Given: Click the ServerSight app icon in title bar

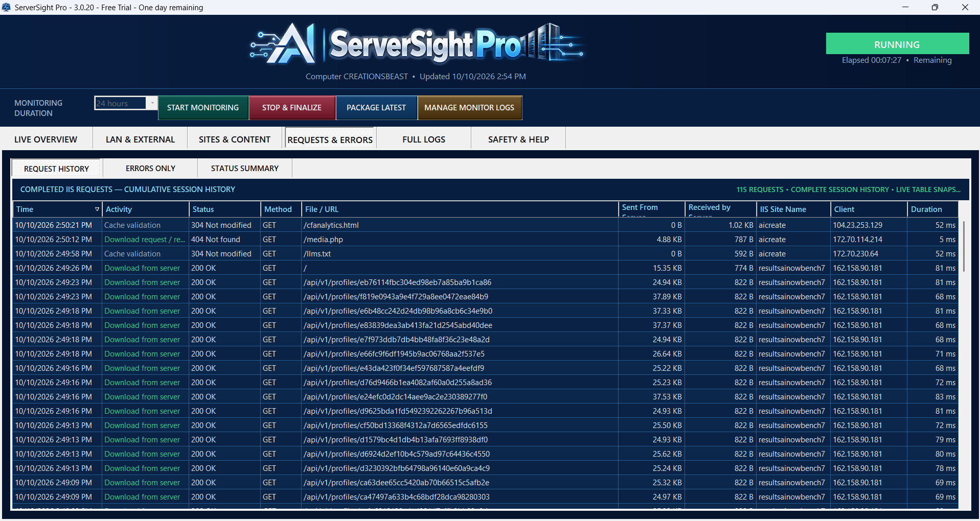Looking at the screenshot, I should (6, 7).
